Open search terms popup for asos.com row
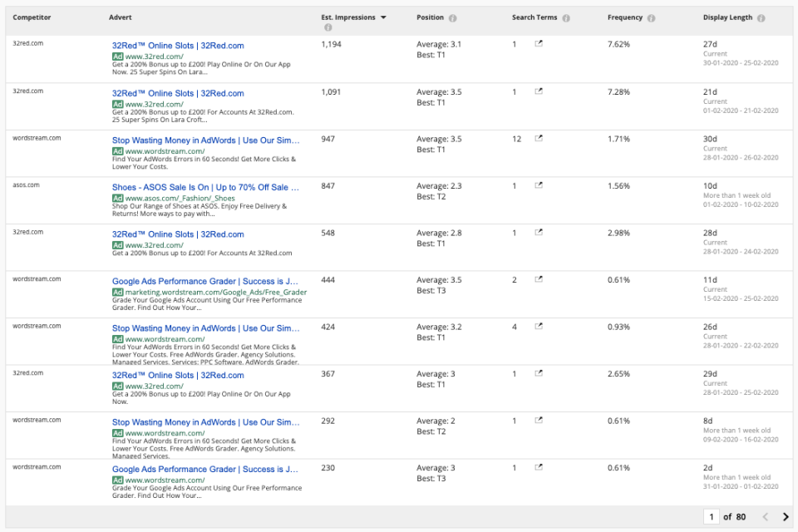This screenshot has height=532, width=798. click(539, 186)
